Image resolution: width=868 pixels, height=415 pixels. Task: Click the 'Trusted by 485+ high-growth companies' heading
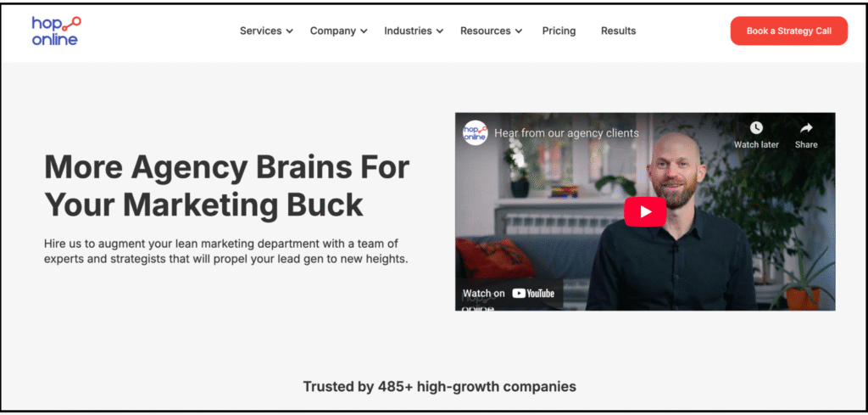pyautogui.click(x=440, y=386)
